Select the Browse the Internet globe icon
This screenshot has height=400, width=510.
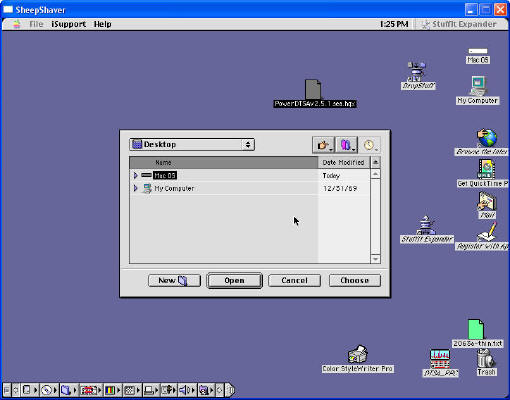(x=487, y=138)
